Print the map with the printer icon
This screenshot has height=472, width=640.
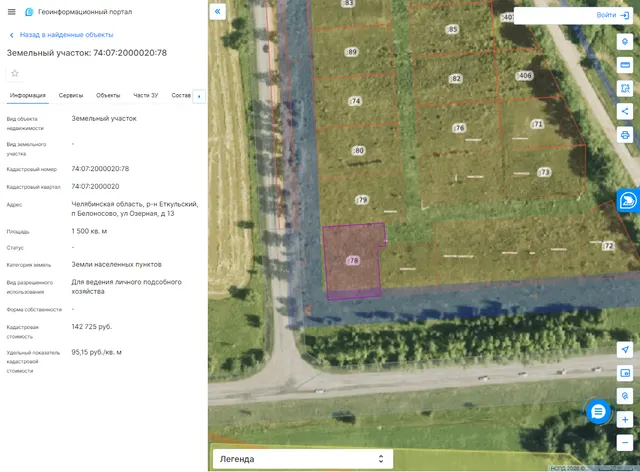pos(624,135)
